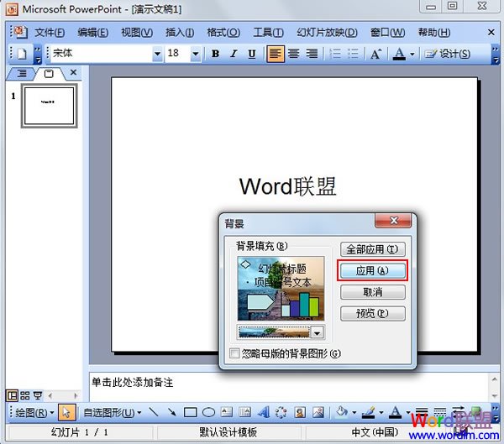This screenshot has width=504, height=444.
Task: Open the 绘图(R) drawing menu
Action: [x=34, y=412]
